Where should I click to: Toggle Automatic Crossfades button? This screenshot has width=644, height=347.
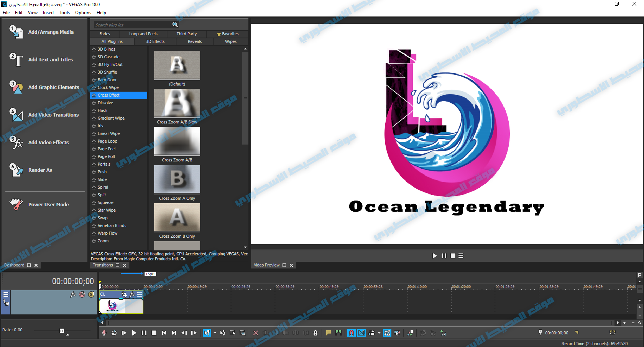tap(361, 333)
